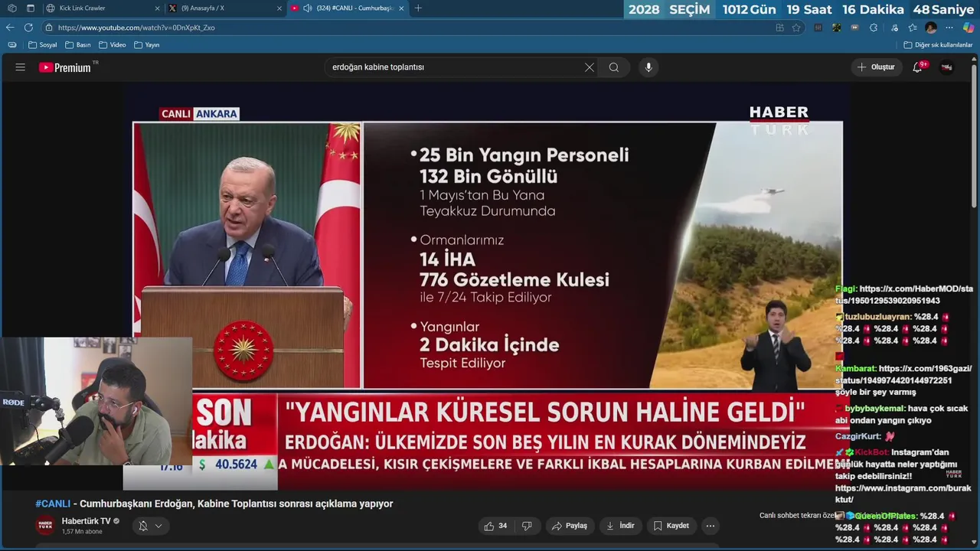
Task: Open the Copilot sidebar icon
Action: 969,28
